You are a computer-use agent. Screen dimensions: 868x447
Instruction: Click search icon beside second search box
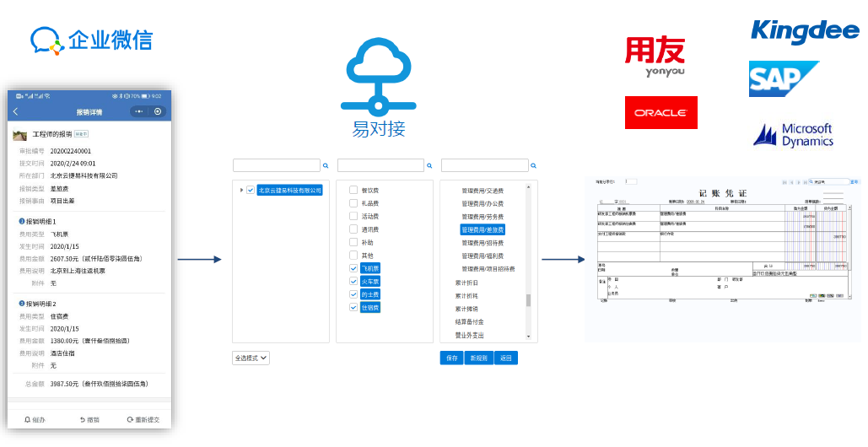(429, 165)
